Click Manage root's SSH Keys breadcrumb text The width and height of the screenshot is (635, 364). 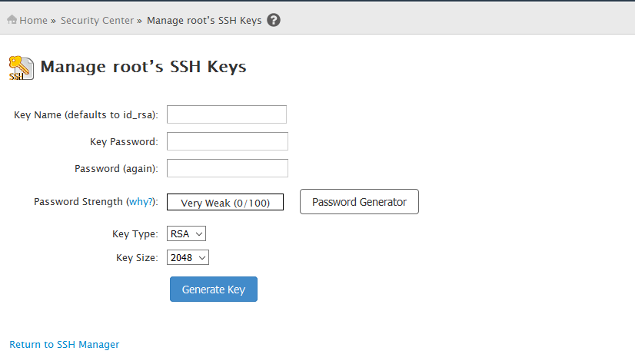204,21
